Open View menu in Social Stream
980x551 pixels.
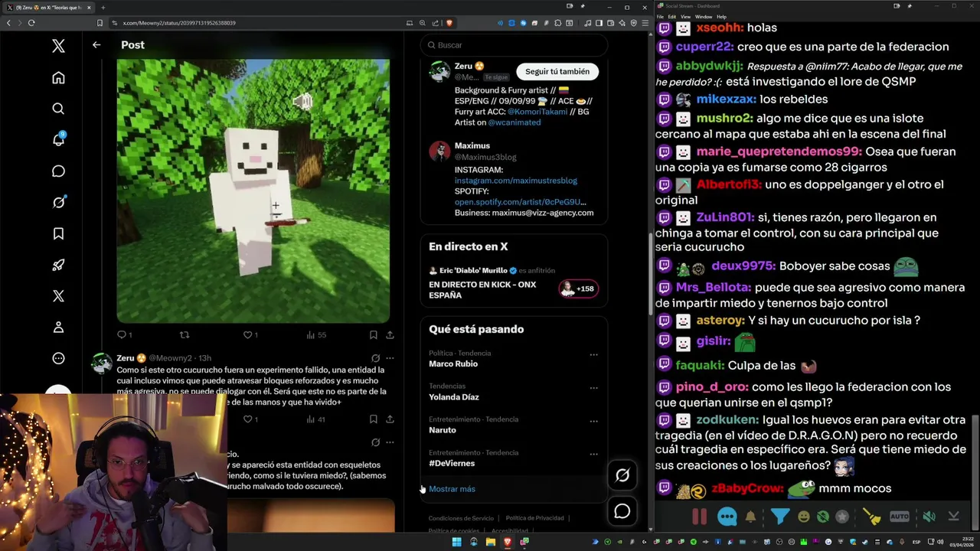[x=685, y=16]
